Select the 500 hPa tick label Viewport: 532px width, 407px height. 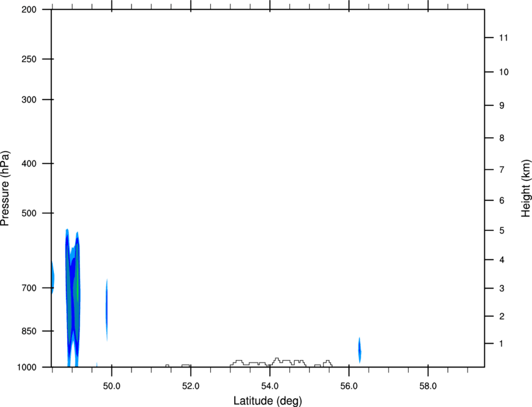pyautogui.click(x=29, y=213)
